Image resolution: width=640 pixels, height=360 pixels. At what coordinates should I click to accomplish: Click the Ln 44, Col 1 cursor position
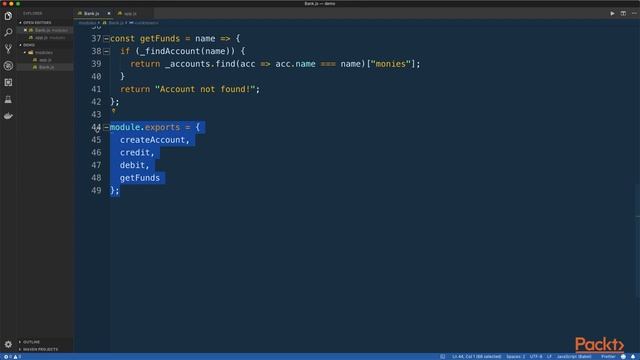[476, 357]
